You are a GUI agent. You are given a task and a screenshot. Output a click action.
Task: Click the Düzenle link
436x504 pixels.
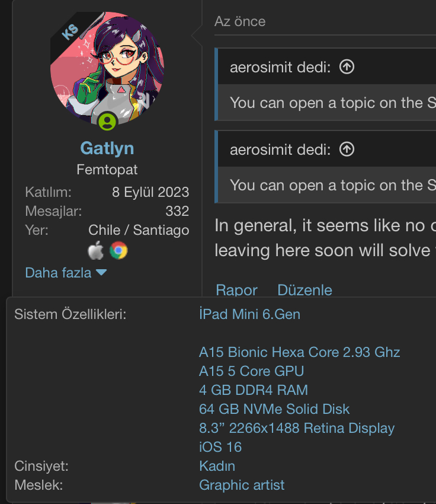tap(304, 290)
